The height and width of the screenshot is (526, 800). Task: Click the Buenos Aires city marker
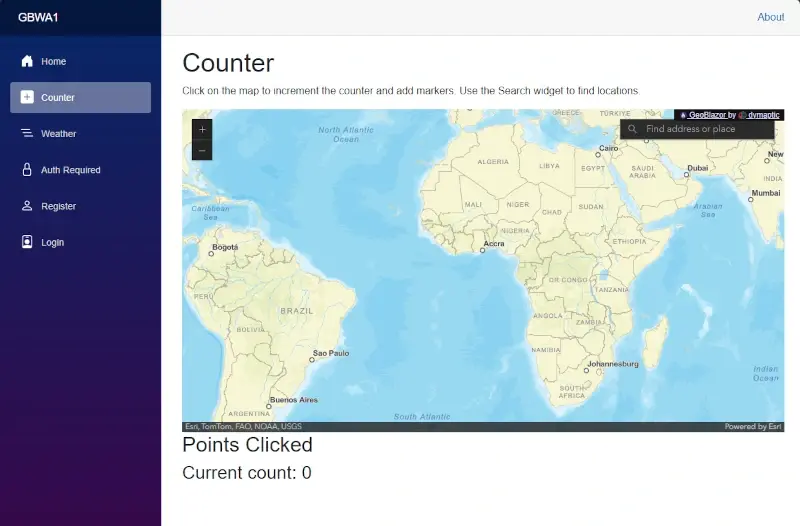(269, 407)
